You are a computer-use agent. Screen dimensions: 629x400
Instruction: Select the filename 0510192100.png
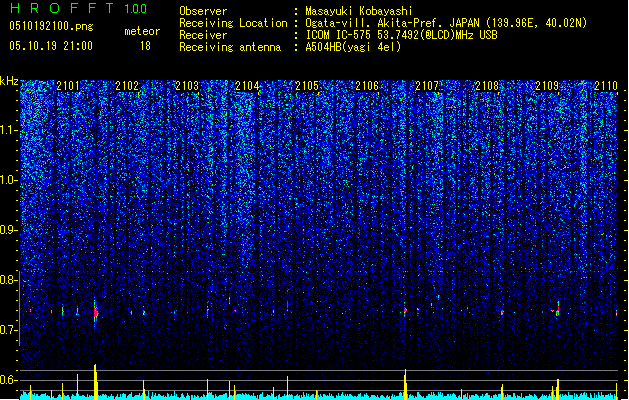[51, 26]
